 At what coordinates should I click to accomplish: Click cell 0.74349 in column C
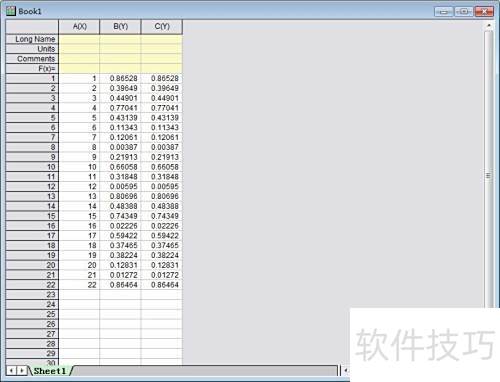pos(162,216)
